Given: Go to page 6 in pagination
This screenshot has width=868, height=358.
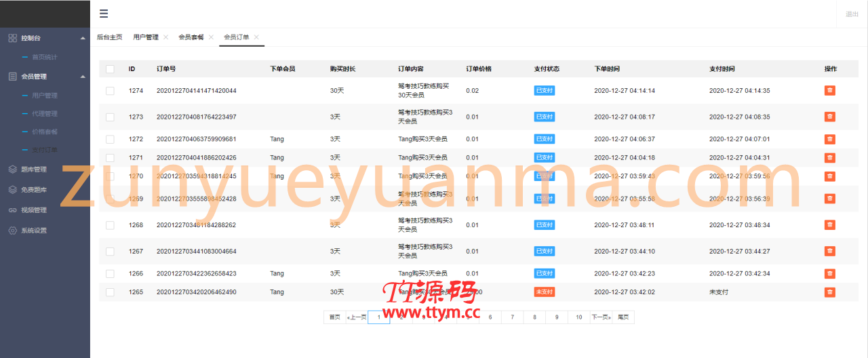Looking at the screenshot, I should coord(490,317).
